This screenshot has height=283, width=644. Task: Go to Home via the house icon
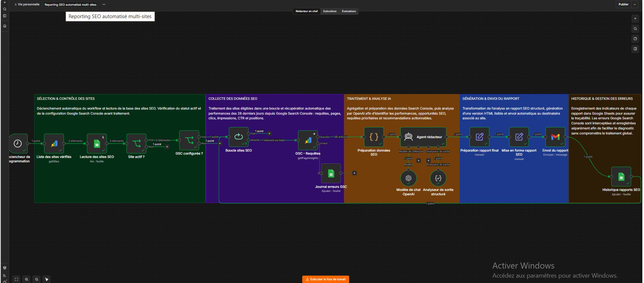(5, 26)
